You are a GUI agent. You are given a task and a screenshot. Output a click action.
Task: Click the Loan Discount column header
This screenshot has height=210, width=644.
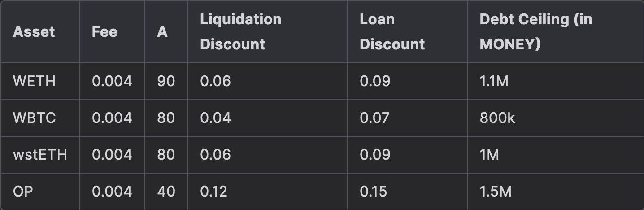point(392,32)
